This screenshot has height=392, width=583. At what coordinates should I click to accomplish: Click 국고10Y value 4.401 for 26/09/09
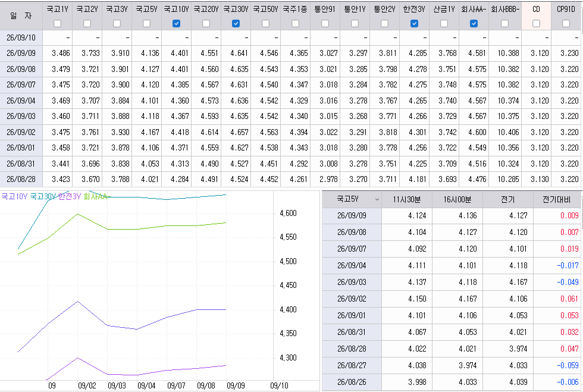click(x=180, y=53)
